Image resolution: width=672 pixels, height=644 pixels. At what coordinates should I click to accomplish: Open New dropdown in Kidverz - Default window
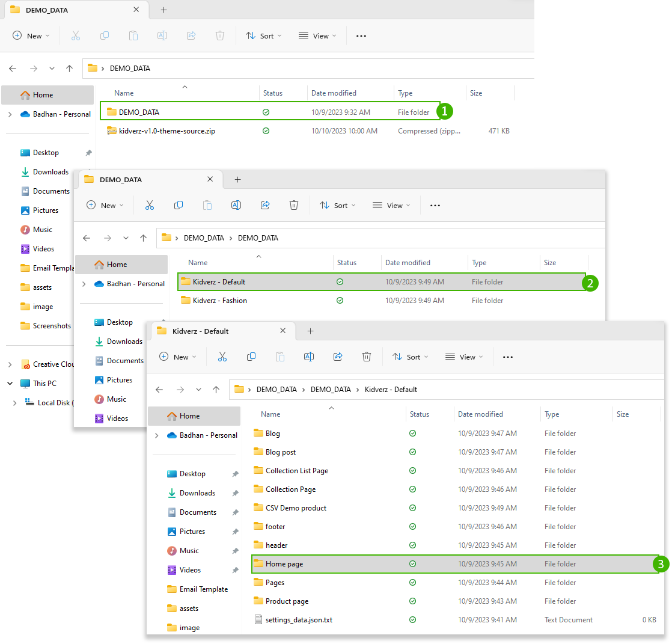[178, 357]
